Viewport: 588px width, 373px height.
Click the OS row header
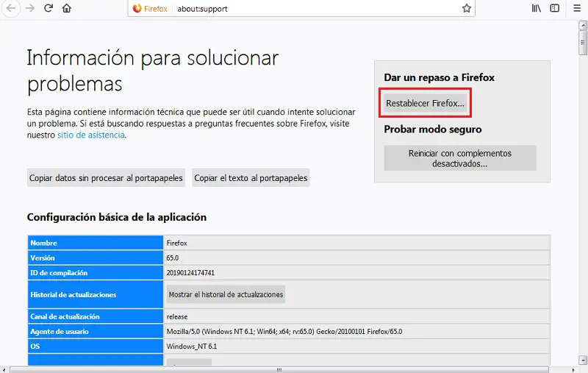(x=96, y=346)
